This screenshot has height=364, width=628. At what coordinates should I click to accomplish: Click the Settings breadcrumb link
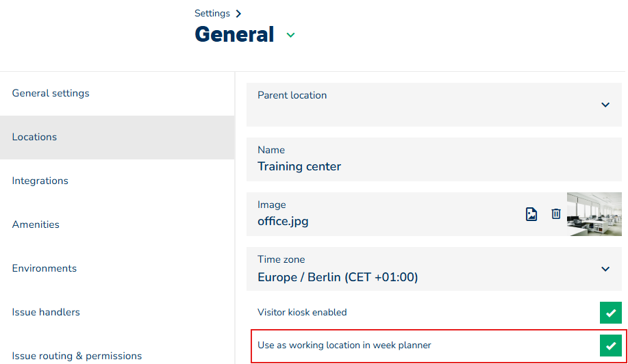tap(212, 14)
